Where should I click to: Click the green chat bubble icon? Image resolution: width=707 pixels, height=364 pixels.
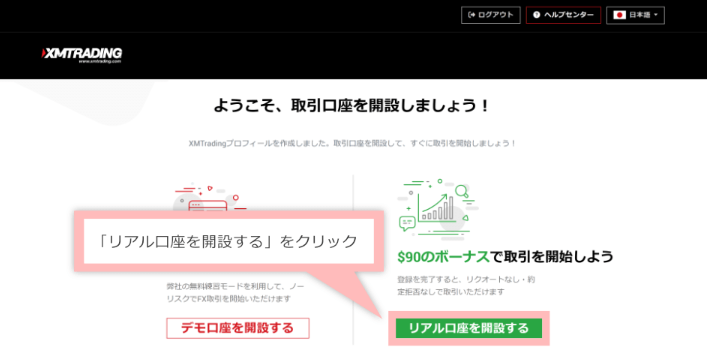click(x=408, y=224)
